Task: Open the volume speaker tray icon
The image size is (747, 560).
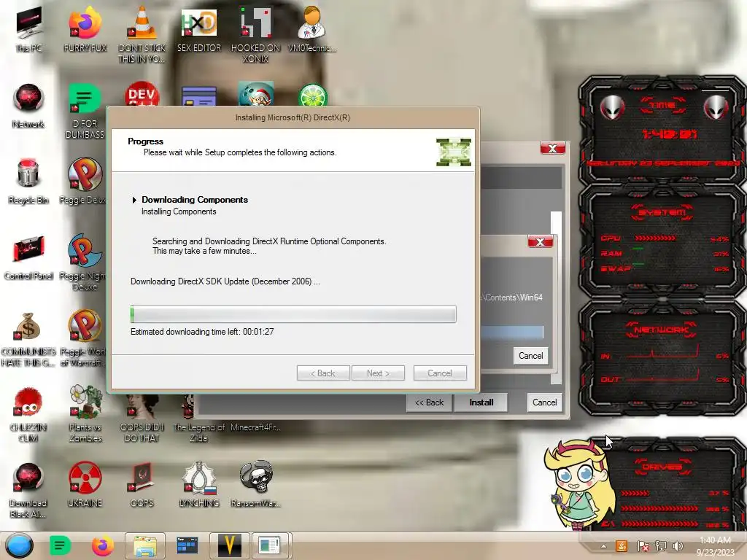Action: [678, 545]
